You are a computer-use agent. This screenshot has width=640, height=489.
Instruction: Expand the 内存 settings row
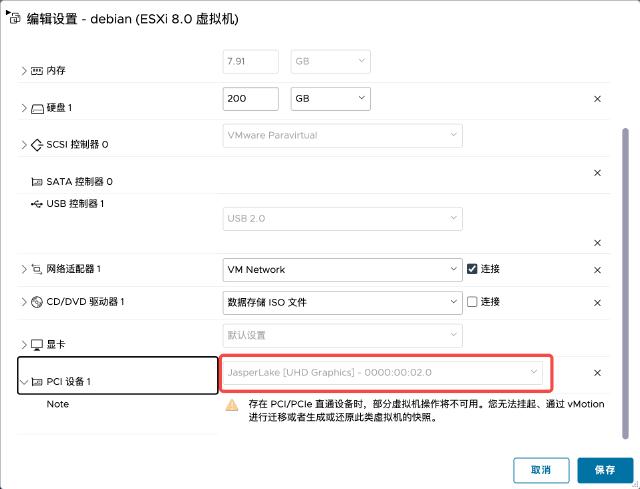click(x=24, y=71)
